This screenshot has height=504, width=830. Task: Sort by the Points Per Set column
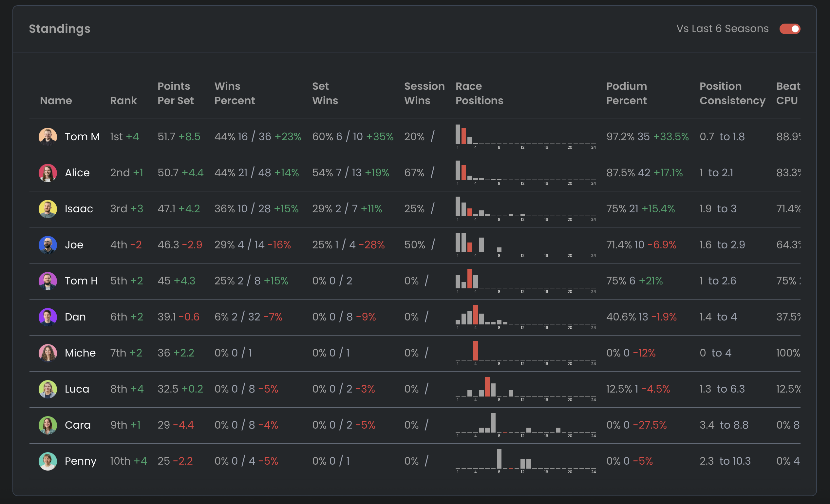tap(176, 93)
